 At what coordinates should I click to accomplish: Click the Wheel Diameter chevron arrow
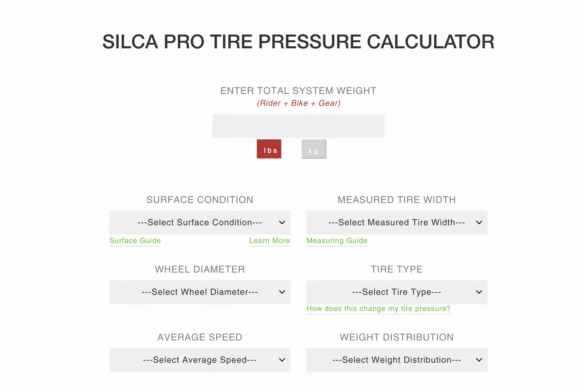282,292
